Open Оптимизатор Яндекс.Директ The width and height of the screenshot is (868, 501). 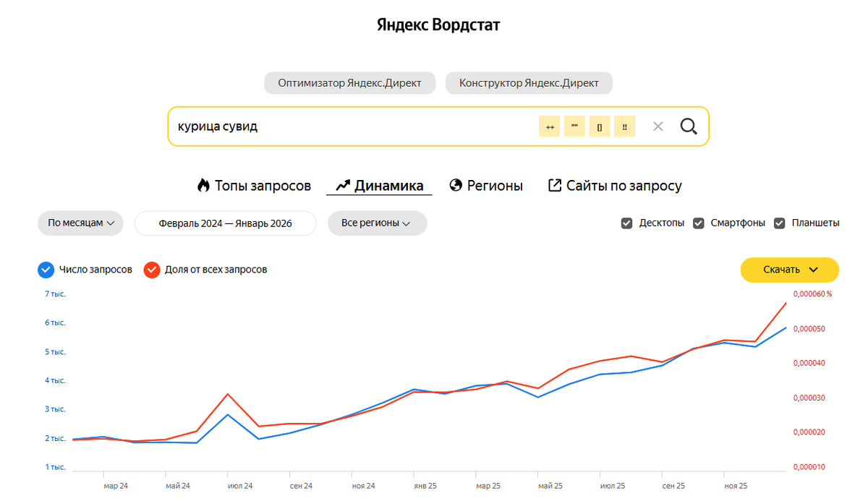click(349, 82)
